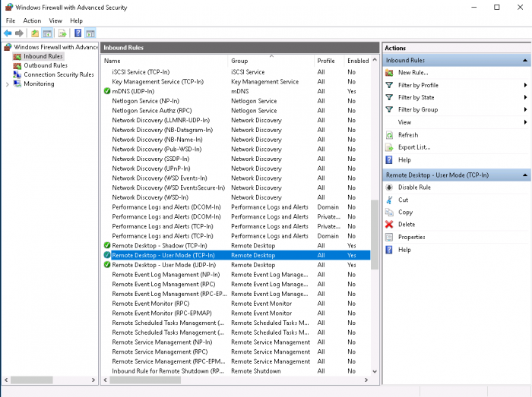Click the Enabled column header
Viewport: 532px width, 397px height.
(358, 61)
